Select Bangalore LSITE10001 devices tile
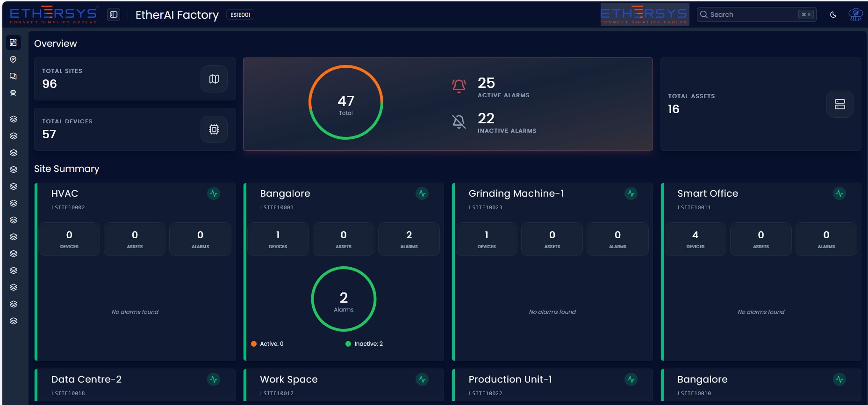 (x=278, y=239)
